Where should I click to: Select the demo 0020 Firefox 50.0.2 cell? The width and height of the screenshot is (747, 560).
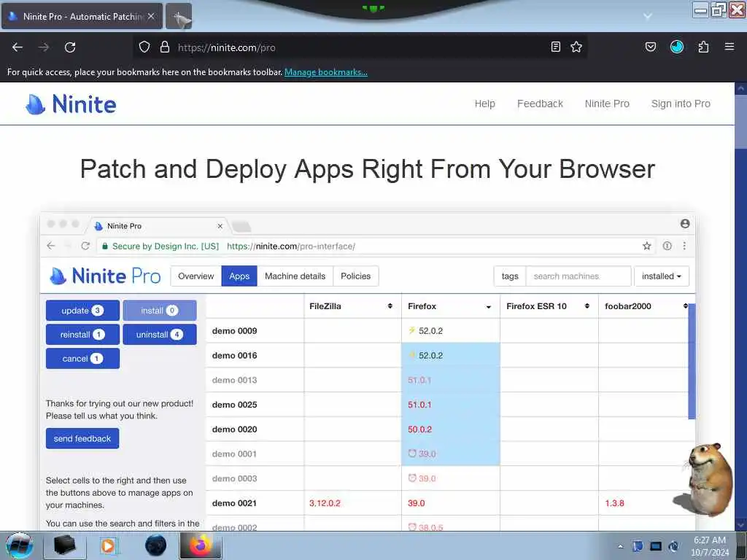pos(451,429)
